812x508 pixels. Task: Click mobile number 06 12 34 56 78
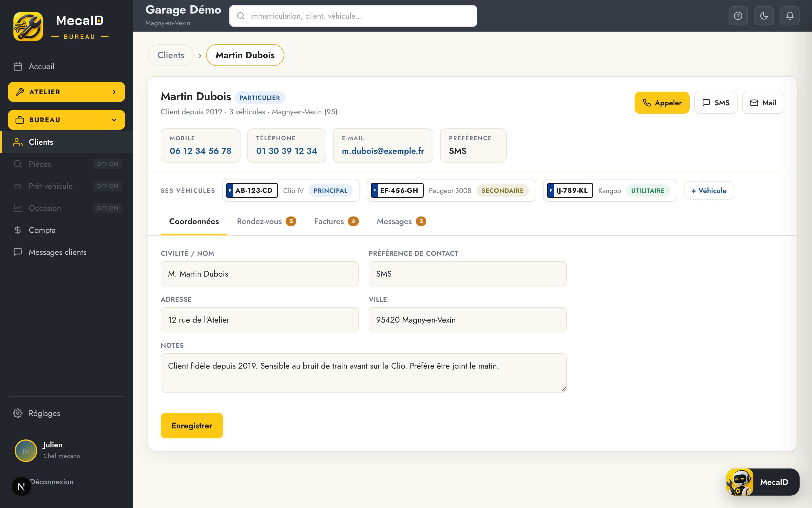pyautogui.click(x=200, y=151)
